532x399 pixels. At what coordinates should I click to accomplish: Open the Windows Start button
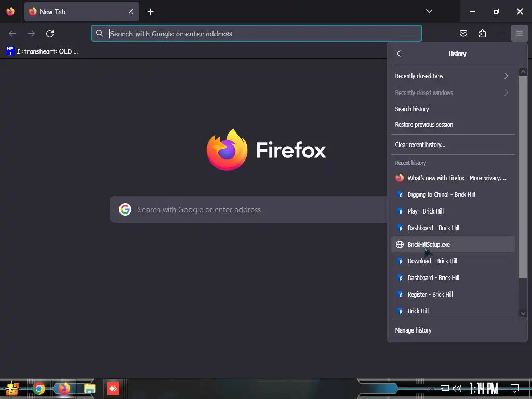(12, 389)
